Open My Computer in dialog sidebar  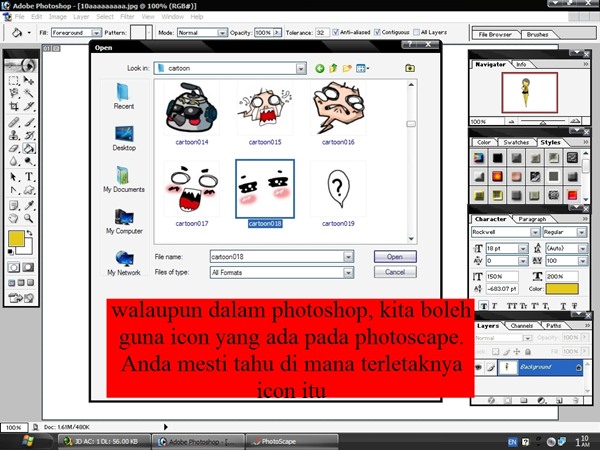[124, 222]
